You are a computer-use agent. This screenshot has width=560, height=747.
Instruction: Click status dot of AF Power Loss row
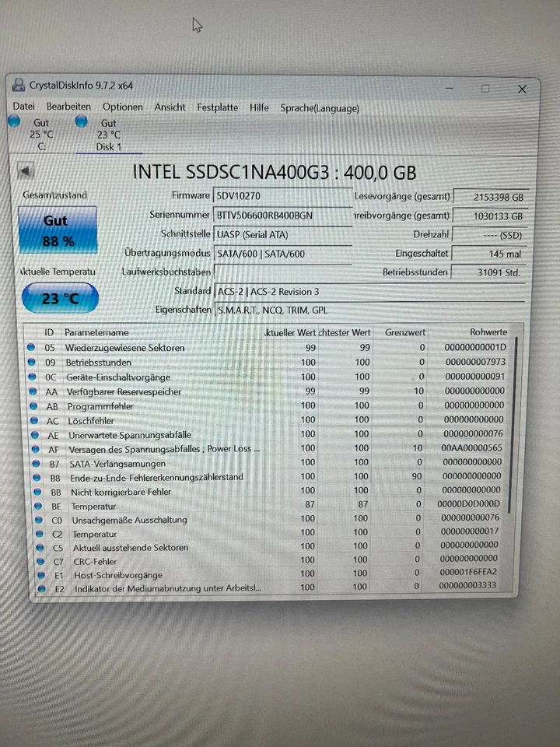point(36,449)
